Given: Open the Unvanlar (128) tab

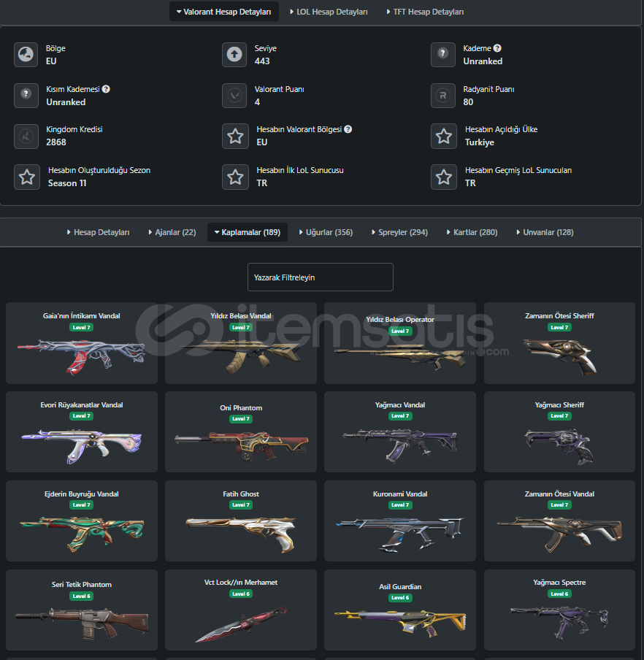Looking at the screenshot, I should 545,232.
